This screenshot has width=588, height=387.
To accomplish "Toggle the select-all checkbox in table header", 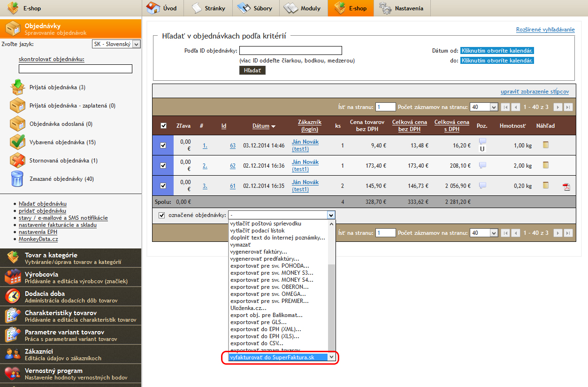I will click(163, 125).
